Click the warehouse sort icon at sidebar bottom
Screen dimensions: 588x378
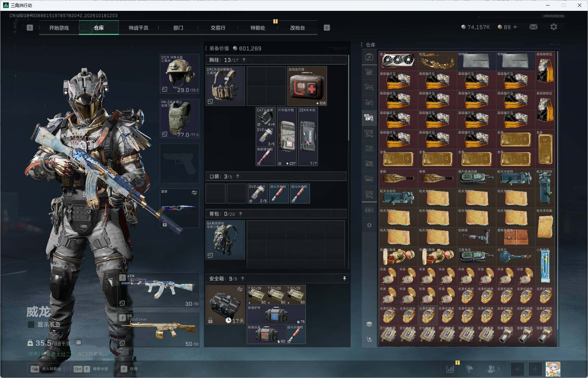pyautogui.click(x=369, y=339)
